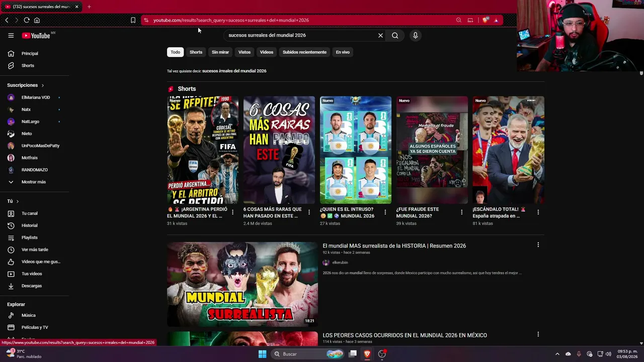
Task: Open the Windows taskbar Buscar search box
Action: (307, 354)
